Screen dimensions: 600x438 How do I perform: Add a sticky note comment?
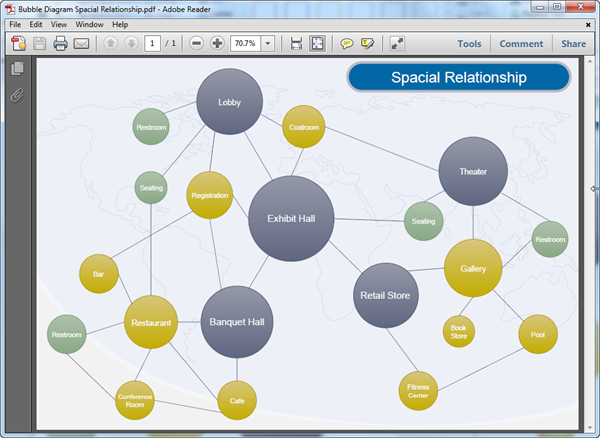347,44
